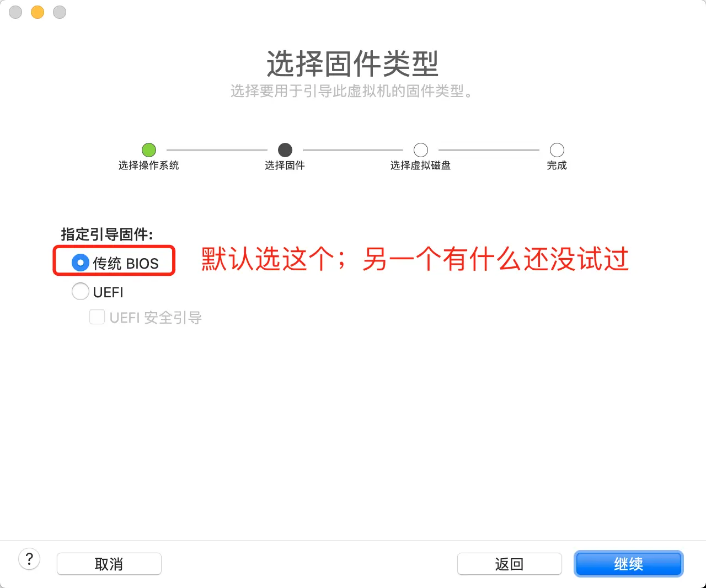The width and height of the screenshot is (706, 588).
Task: Click the empty circle above 选择虚拟磁盘
Action: click(421, 150)
